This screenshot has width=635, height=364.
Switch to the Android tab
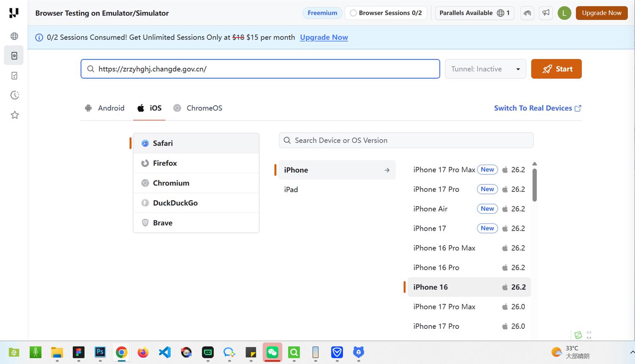click(105, 108)
